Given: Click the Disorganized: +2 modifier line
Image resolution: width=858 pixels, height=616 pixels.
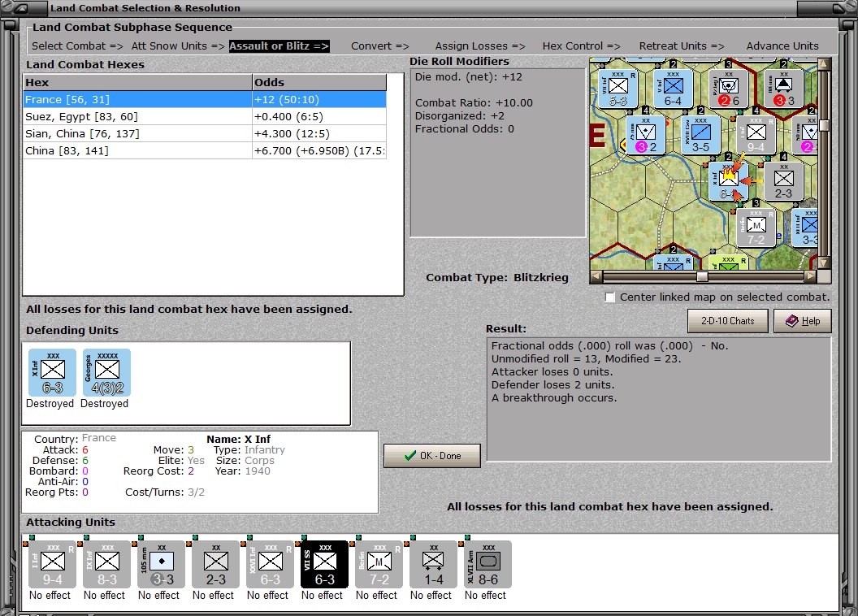Looking at the screenshot, I should tap(460, 116).
